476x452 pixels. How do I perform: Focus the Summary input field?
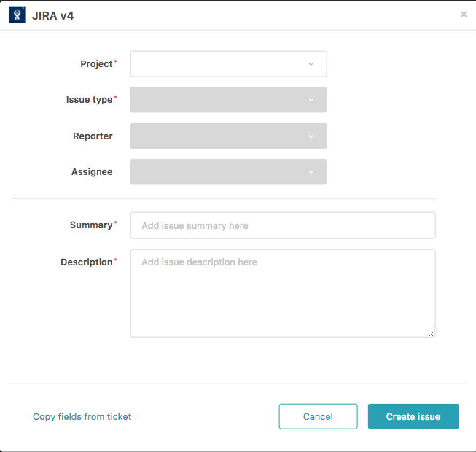pyautogui.click(x=282, y=225)
